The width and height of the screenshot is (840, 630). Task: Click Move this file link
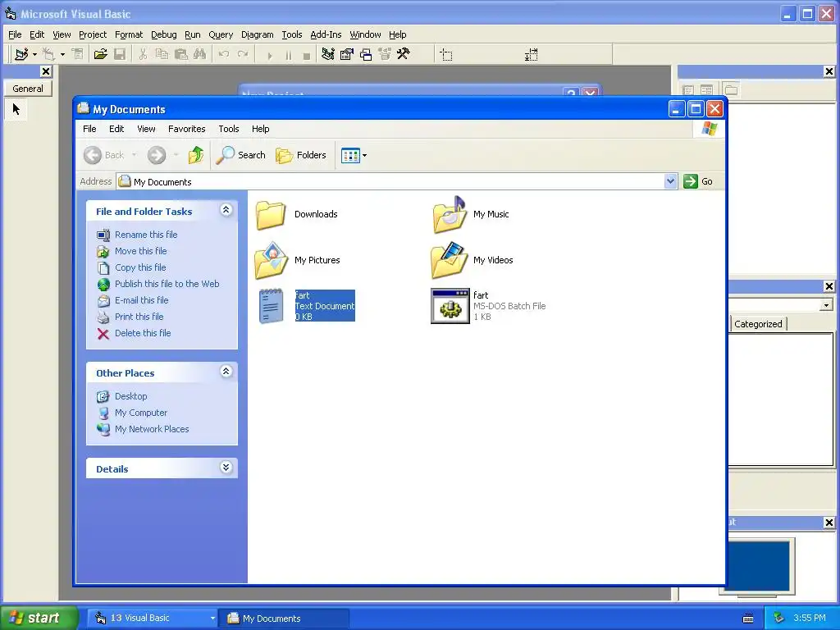141,251
